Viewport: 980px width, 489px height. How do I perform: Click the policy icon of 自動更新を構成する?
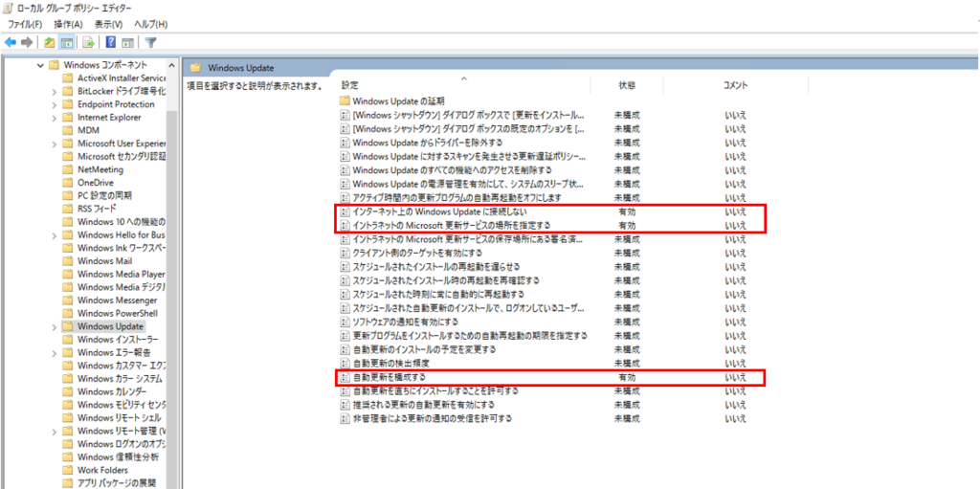(x=345, y=377)
